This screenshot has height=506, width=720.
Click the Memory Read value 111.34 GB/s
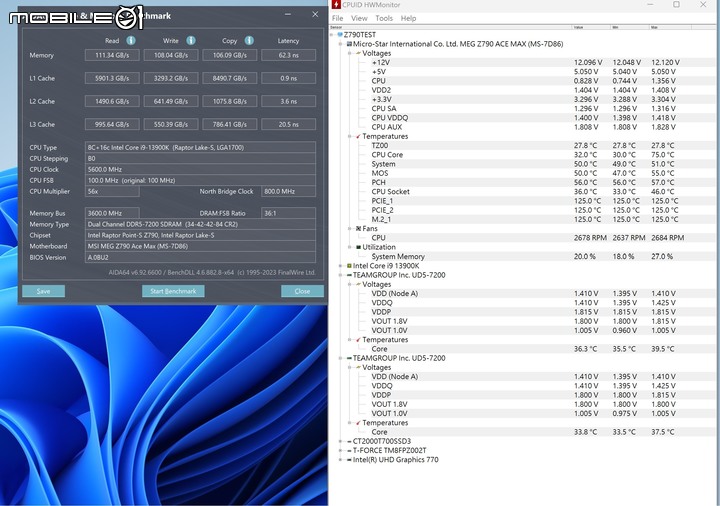pos(112,55)
